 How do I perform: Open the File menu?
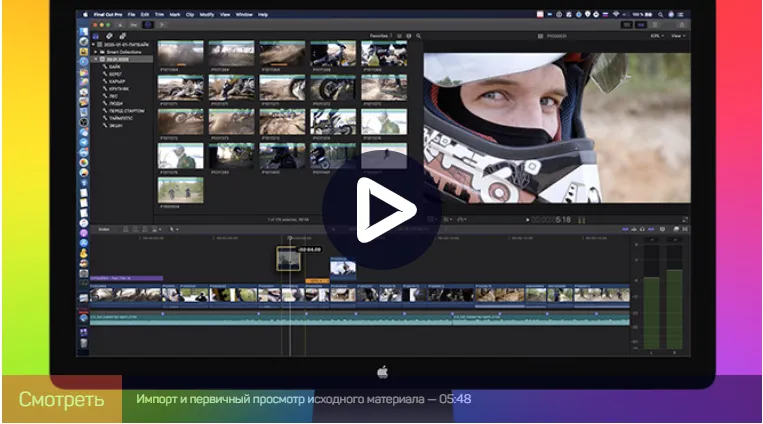coord(130,15)
